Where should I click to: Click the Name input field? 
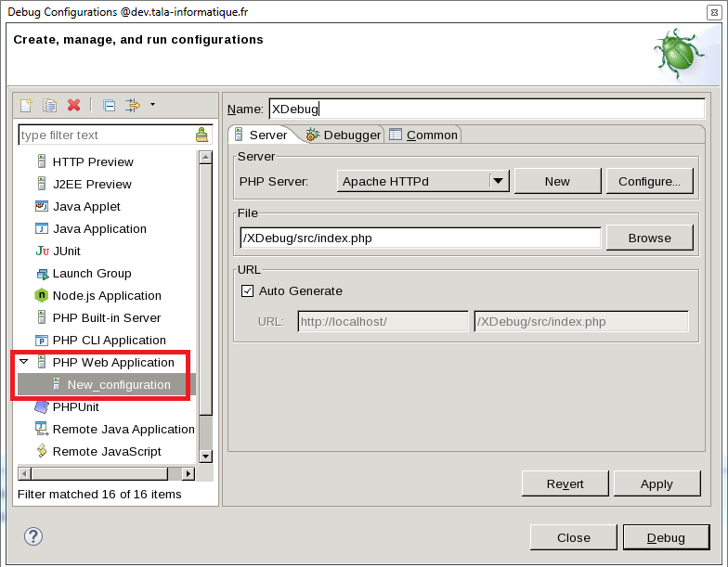(x=487, y=109)
